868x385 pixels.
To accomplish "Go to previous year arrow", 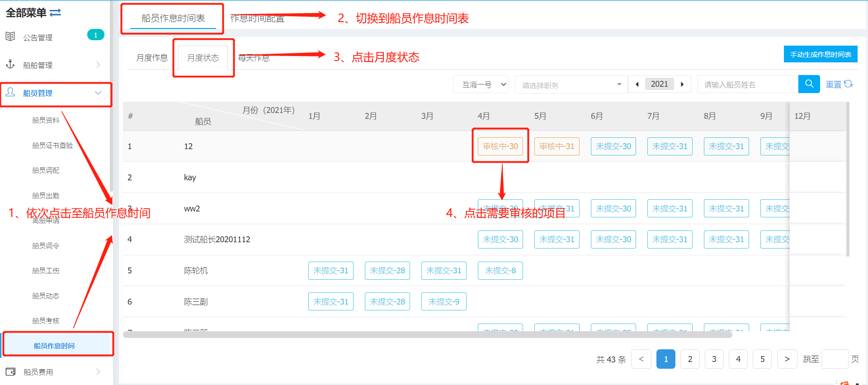I will (637, 84).
